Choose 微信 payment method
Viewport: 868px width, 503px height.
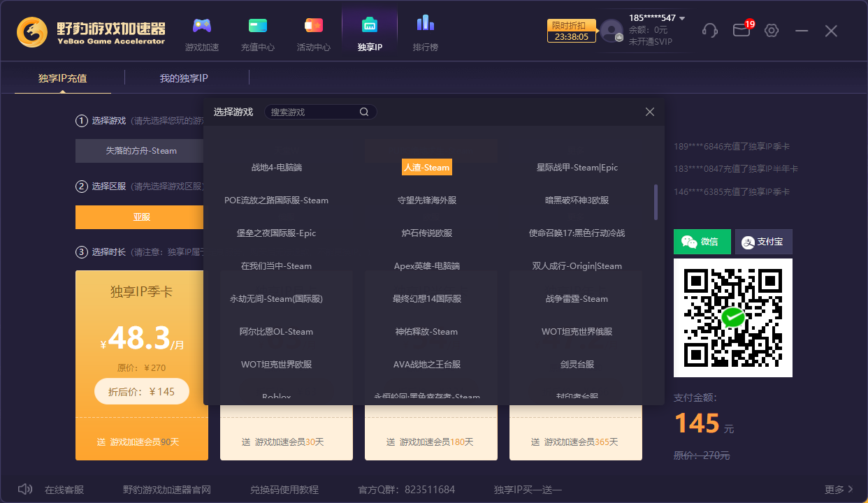pos(702,242)
